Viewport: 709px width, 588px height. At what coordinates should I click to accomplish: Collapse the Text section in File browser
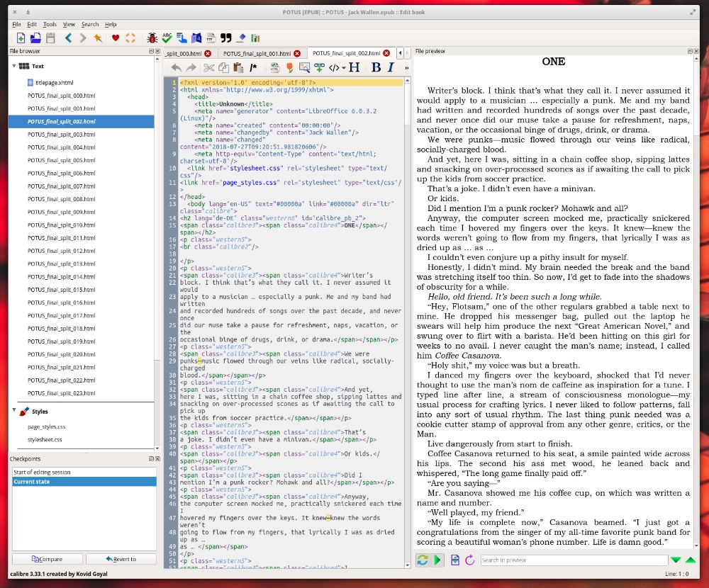coord(13,66)
